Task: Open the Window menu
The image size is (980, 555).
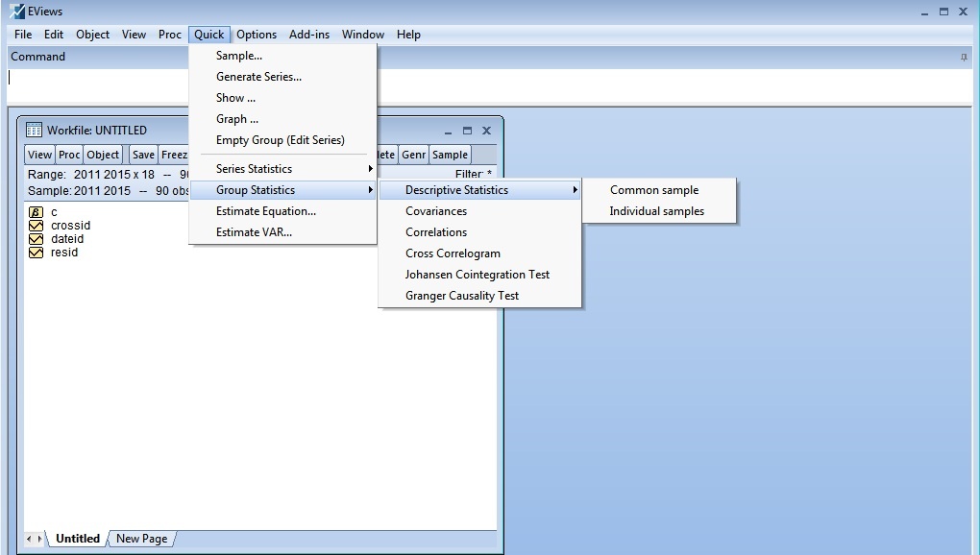Action: tap(363, 35)
